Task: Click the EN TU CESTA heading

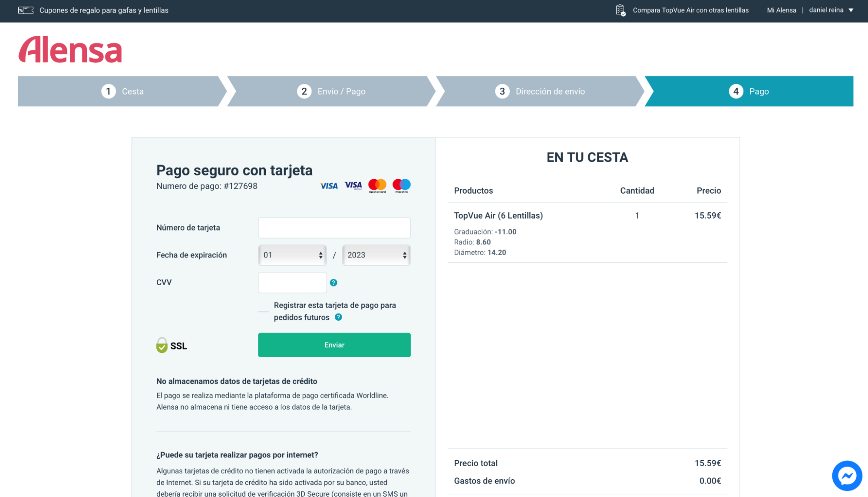Action: [x=587, y=157]
